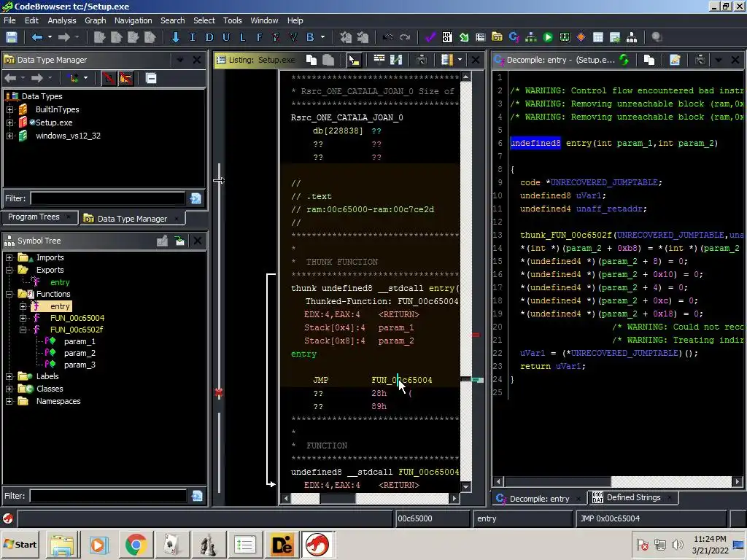The width and height of the screenshot is (747, 560).
Task: Expand the Labels folder in Symbol Tree
Action: 9,377
